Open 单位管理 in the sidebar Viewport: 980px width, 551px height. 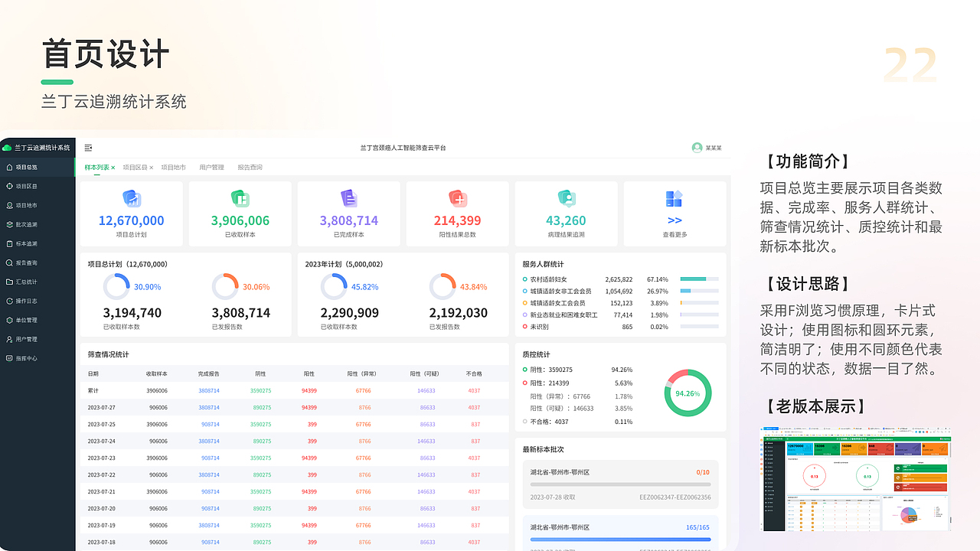(x=38, y=320)
